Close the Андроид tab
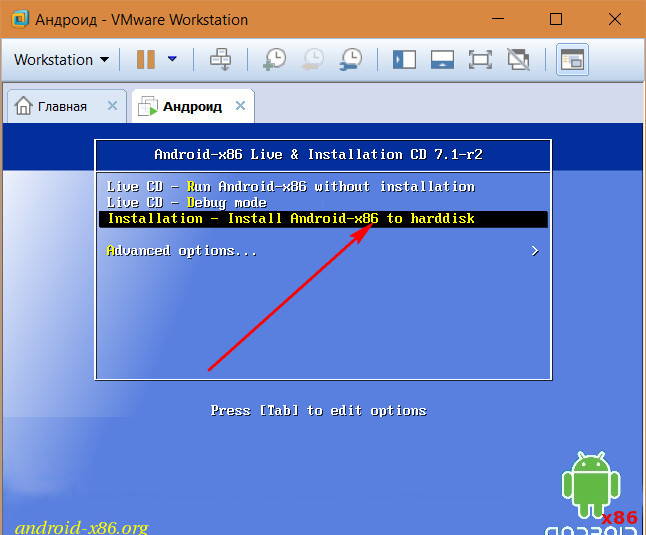Screen dimensions: 646x535 click(240, 106)
